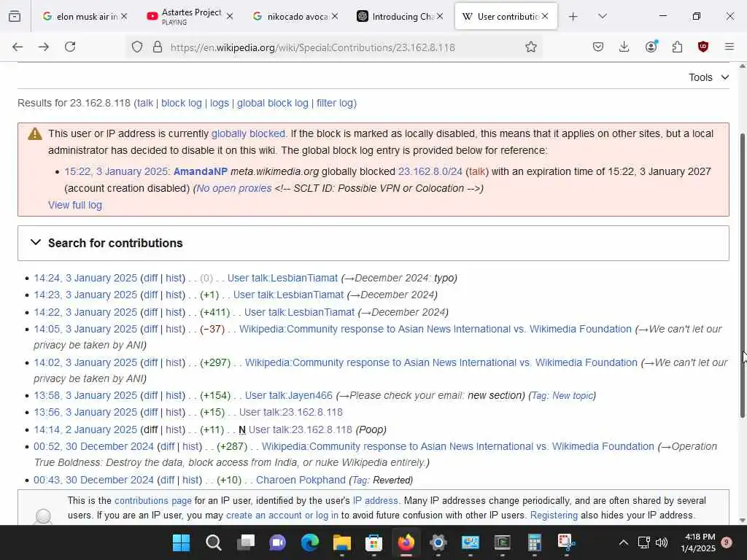Viewport: 747px width, 560px height.
Task: Open the AmandaNP user link
Action: tap(201, 171)
